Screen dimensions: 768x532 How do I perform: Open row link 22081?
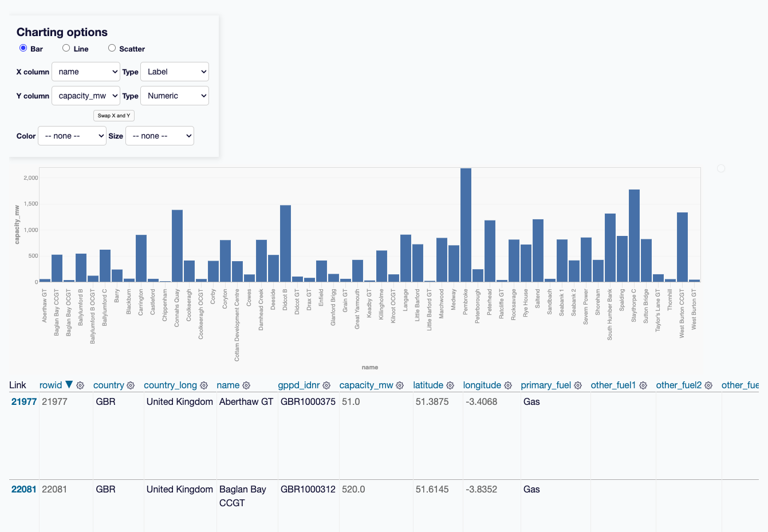(x=24, y=489)
